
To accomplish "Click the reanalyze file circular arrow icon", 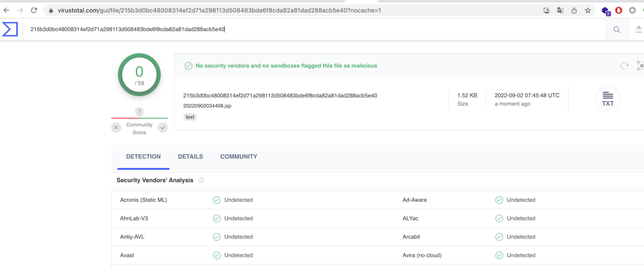I will tap(624, 66).
